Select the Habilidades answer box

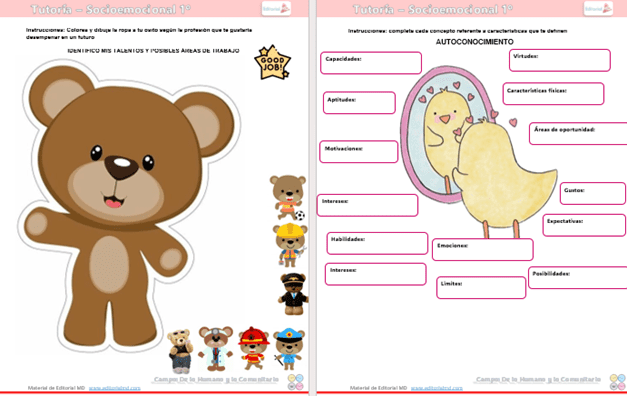377,243
